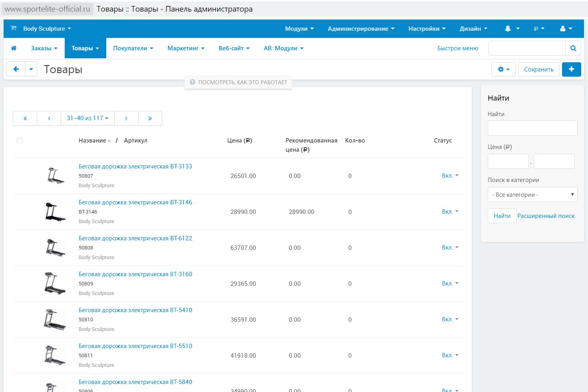Image resolution: width=588 pixels, height=392 pixels.
Task: Go to the last page with the double-right arrow
Action: (x=150, y=119)
